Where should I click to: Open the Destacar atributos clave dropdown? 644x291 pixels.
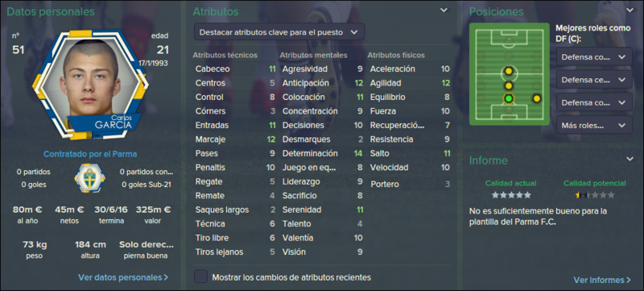[x=279, y=31]
